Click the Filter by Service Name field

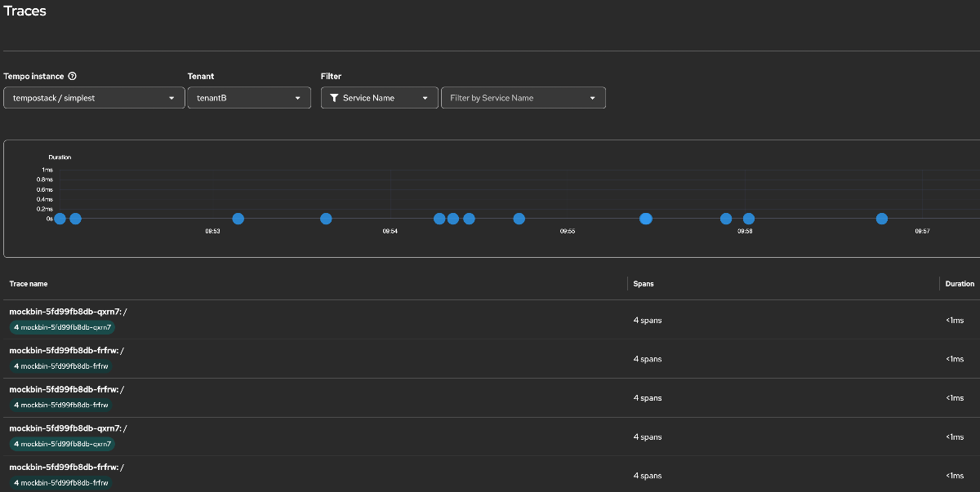[x=523, y=98]
